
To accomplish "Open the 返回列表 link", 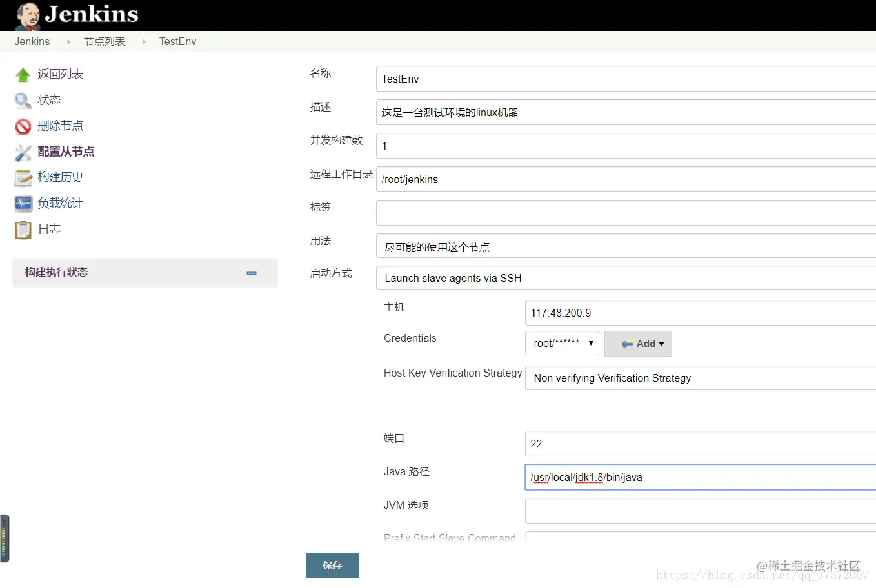I will point(61,74).
